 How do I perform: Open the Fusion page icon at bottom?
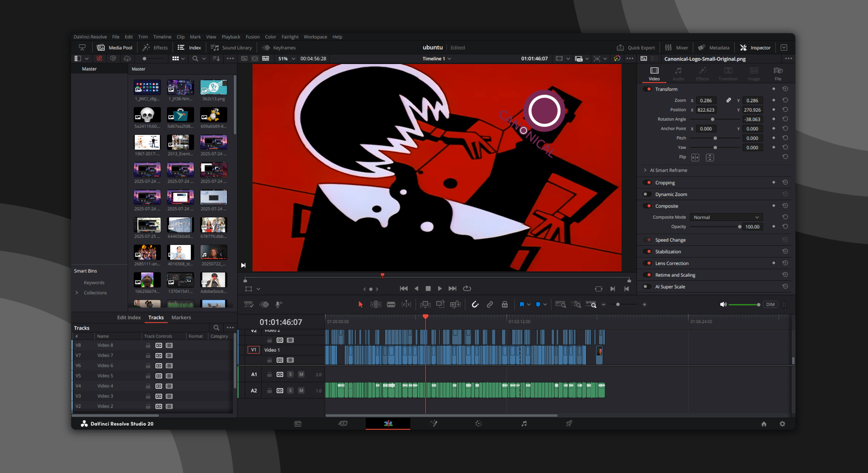[x=434, y=424]
